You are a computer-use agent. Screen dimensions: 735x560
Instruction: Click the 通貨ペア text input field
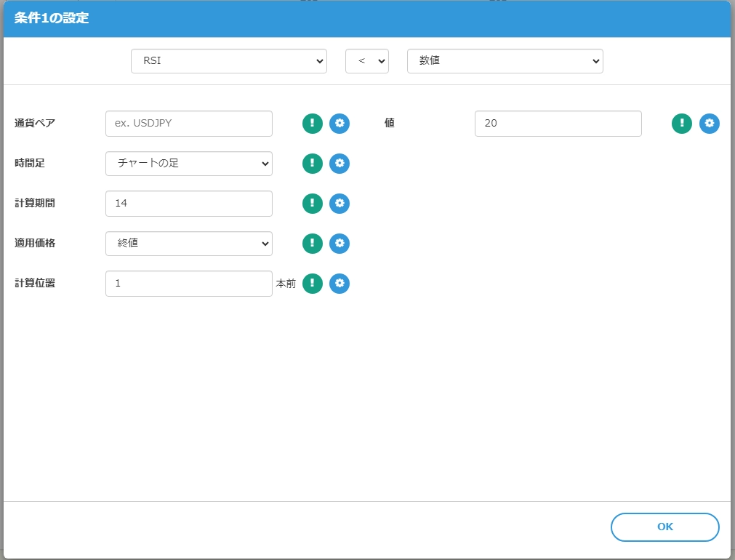pyautogui.click(x=189, y=124)
